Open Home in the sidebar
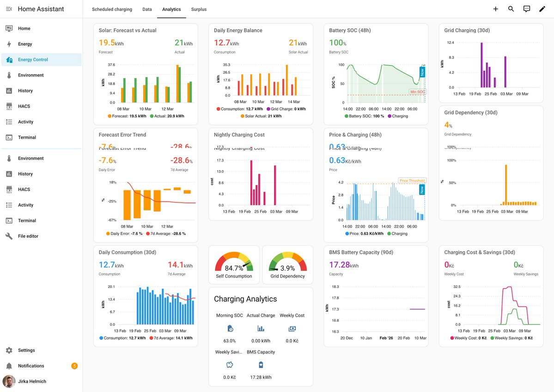The image size is (554, 392). click(41, 28)
